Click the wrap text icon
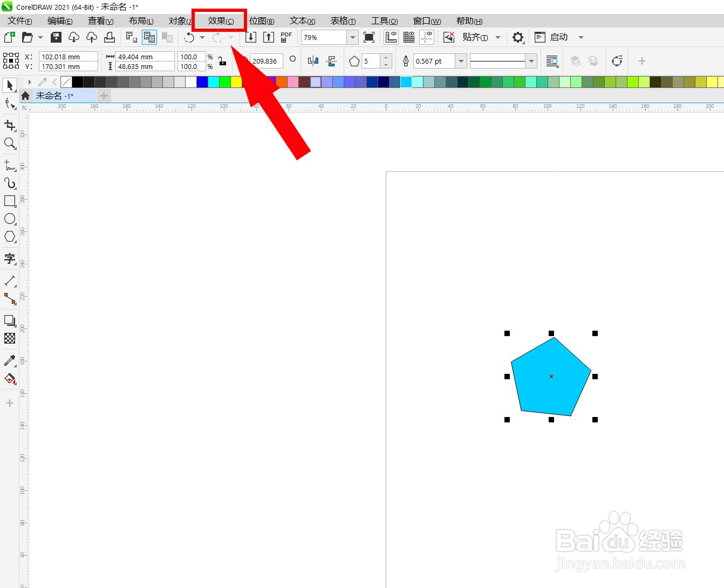The width and height of the screenshot is (724, 588). pos(552,61)
